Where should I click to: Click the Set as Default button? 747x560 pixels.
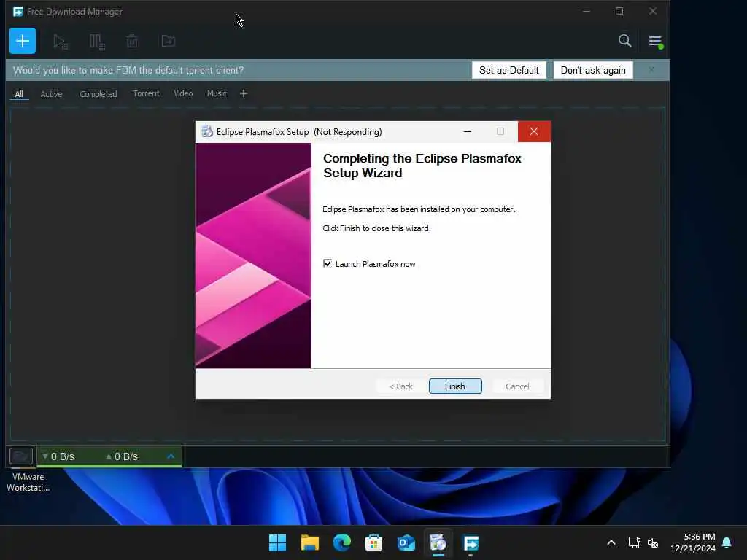coord(508,70)
